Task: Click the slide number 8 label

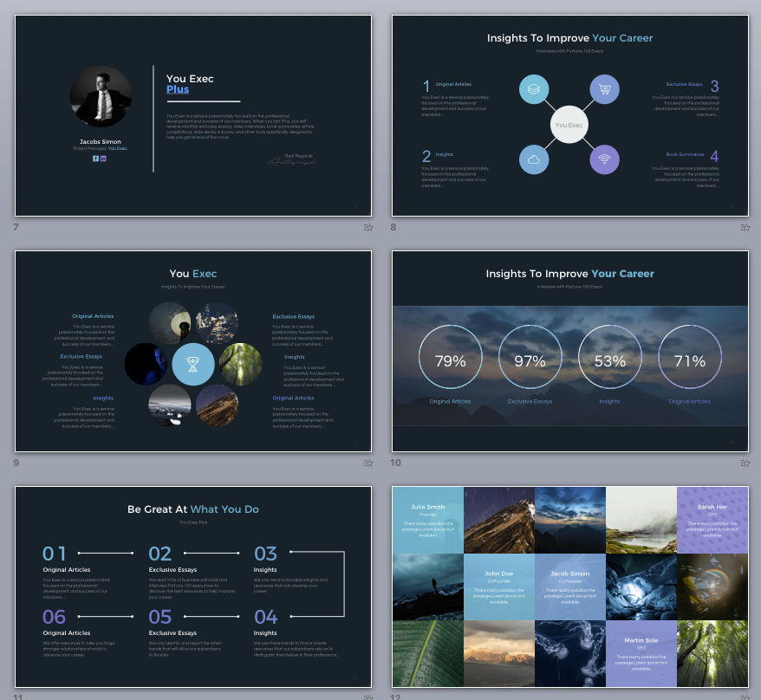Action: click(394, 227)
